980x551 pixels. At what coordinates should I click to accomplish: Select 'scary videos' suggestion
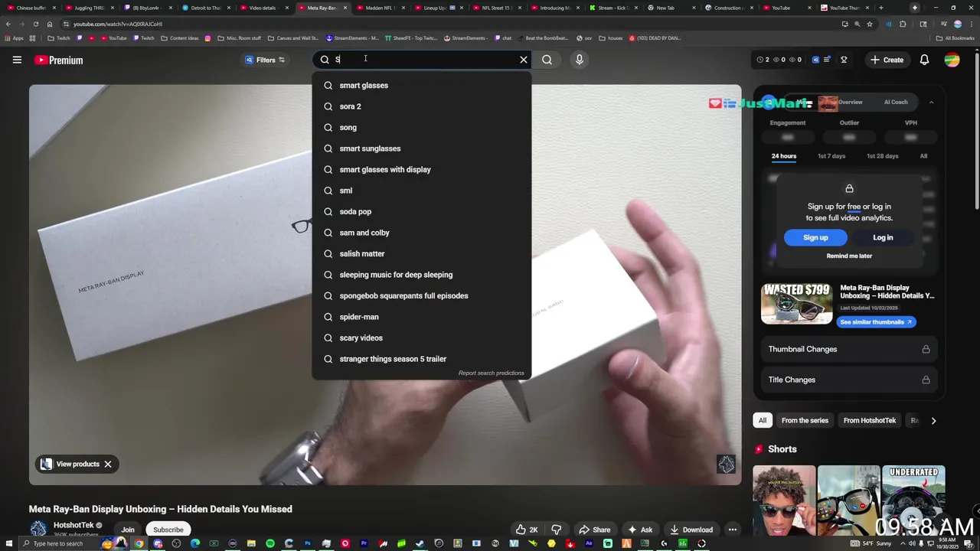[x=421, y=338]
